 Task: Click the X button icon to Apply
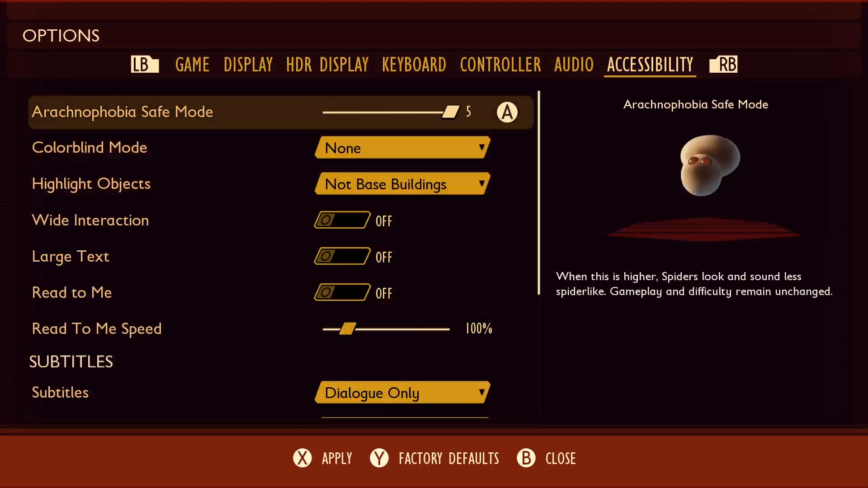(x=302, y=458)
